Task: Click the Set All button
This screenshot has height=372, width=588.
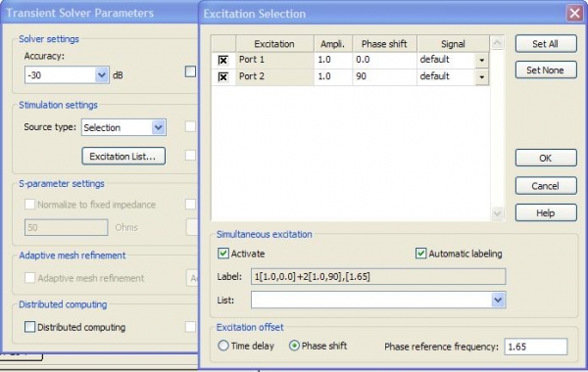Action: [546, 44]
